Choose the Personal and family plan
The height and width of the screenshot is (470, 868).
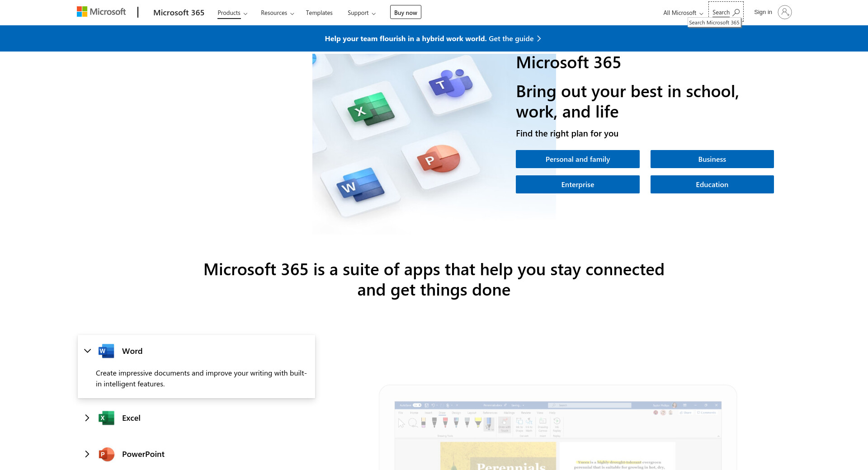[x=577, y=159]
